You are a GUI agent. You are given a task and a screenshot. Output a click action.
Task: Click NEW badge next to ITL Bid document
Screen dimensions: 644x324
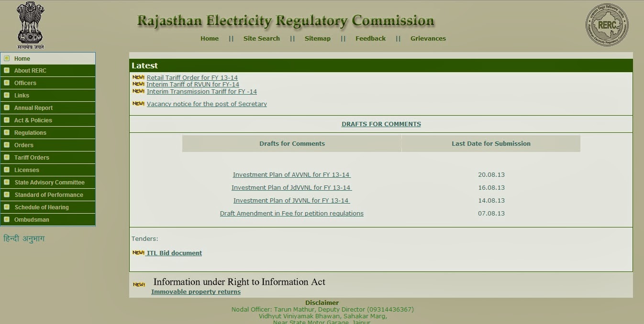(x=138, y=252)
